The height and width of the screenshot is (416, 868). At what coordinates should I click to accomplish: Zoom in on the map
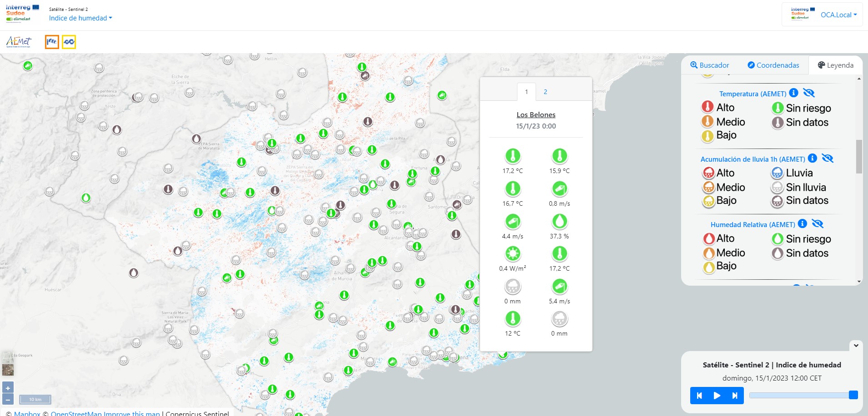(8, 388)
